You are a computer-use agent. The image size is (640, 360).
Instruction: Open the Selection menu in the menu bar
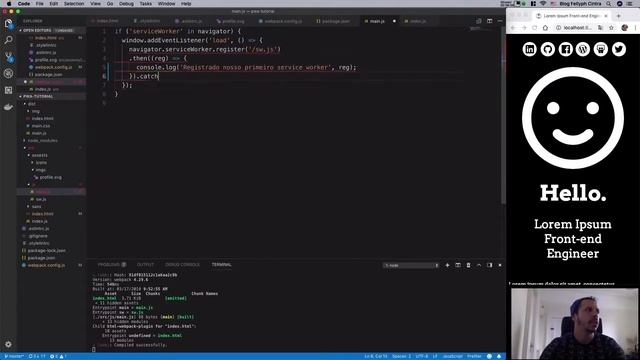[74, 4]
